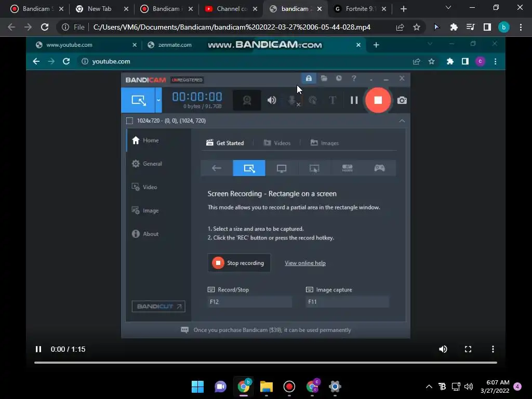Click the Image capture hotkey field F11
This screenshot has width=532, height=399.
pyautogui.click(x=347, y=302)
